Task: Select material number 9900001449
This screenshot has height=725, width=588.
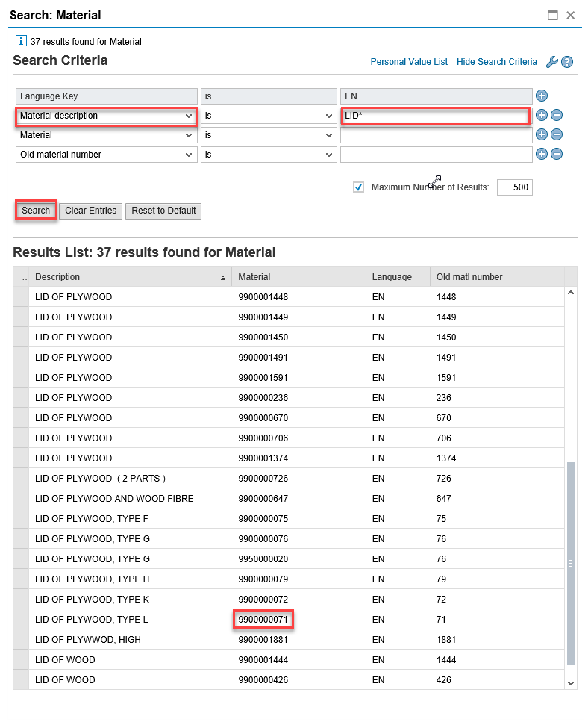Action: pos(263,317)
